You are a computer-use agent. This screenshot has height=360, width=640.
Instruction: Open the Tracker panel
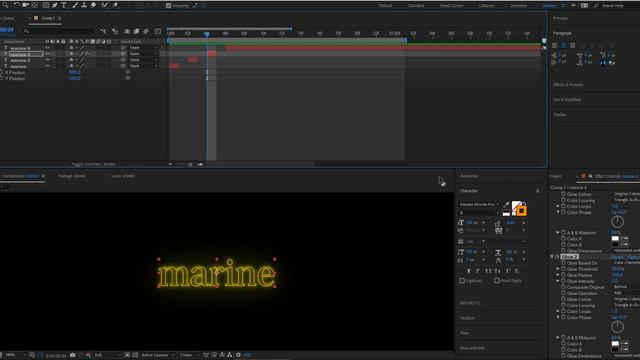[560, 115]
